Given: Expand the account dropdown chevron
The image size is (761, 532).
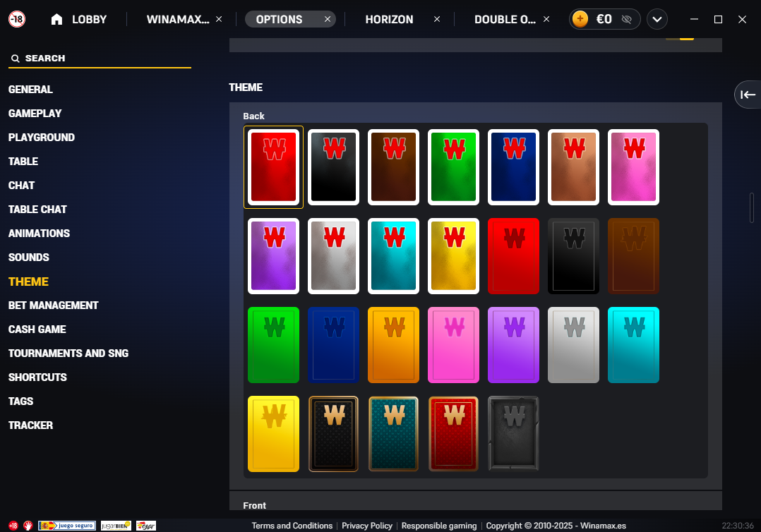Looking at the screenshot, I should coord(657,19).
